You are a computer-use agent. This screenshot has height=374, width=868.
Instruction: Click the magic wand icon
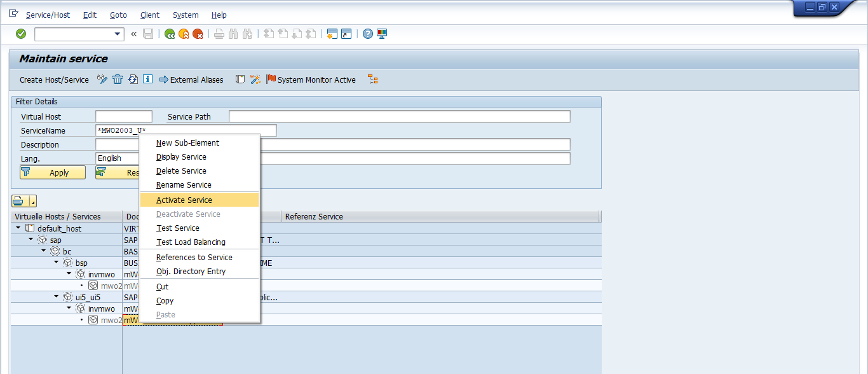(x=255, y=80)
